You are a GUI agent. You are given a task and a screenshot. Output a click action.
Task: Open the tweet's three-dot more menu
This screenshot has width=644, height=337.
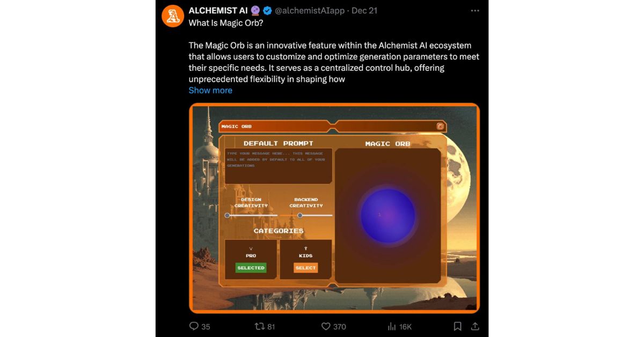tap(475, 11)
